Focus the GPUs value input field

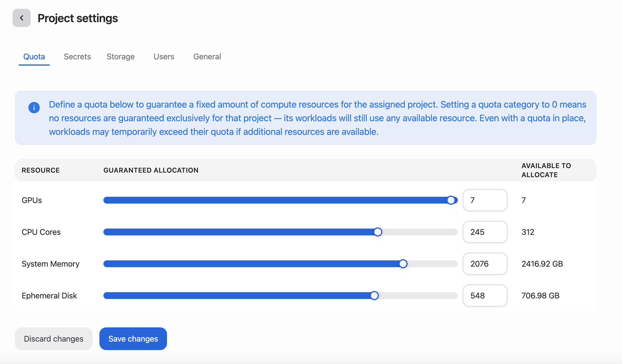tap(485, 200)
